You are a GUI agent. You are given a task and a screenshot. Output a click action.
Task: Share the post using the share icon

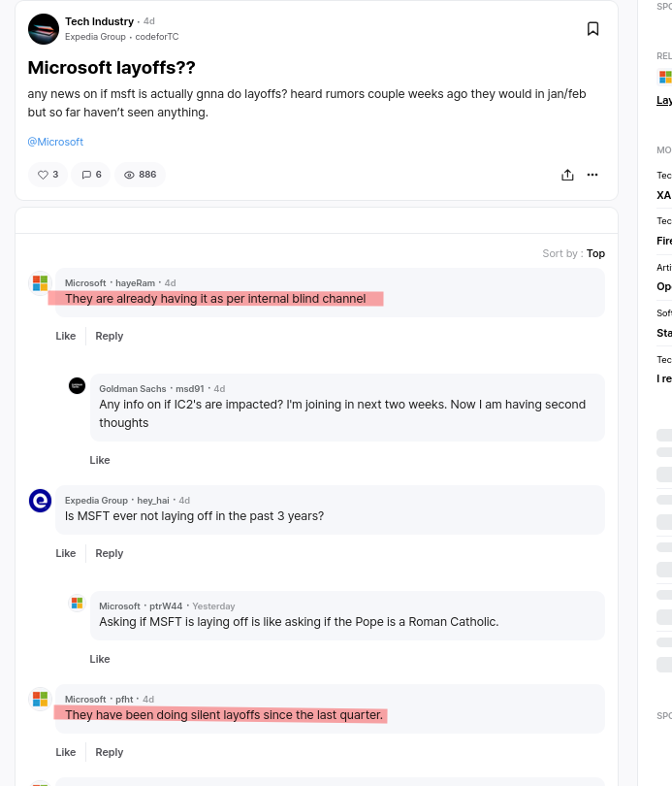[567, 175]
